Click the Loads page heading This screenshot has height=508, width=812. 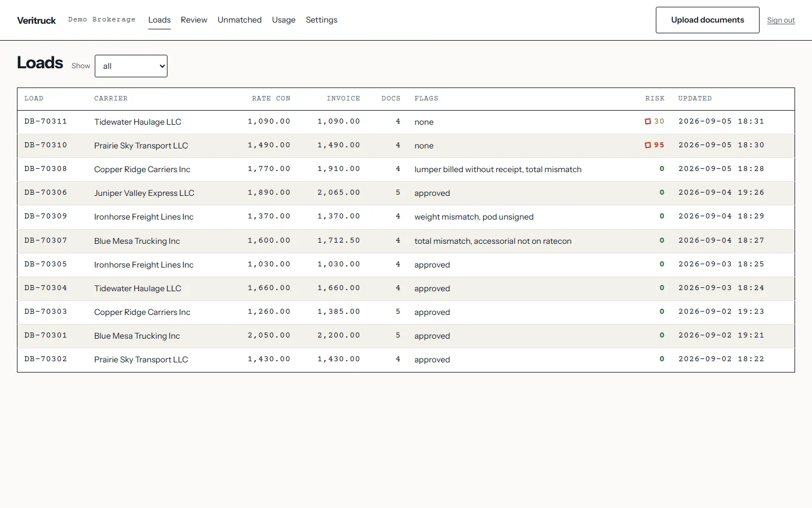click(x=40, y=63)
